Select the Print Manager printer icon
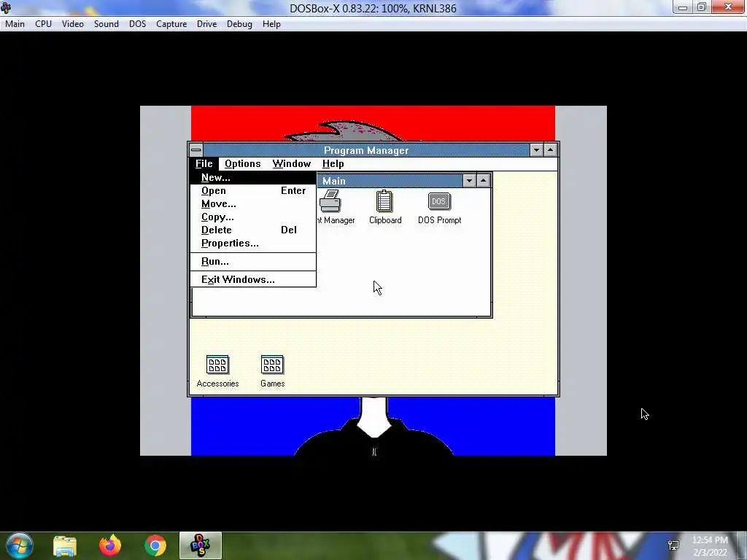The height and width of the screenshot is (560, 747). [x=330, y=201]
